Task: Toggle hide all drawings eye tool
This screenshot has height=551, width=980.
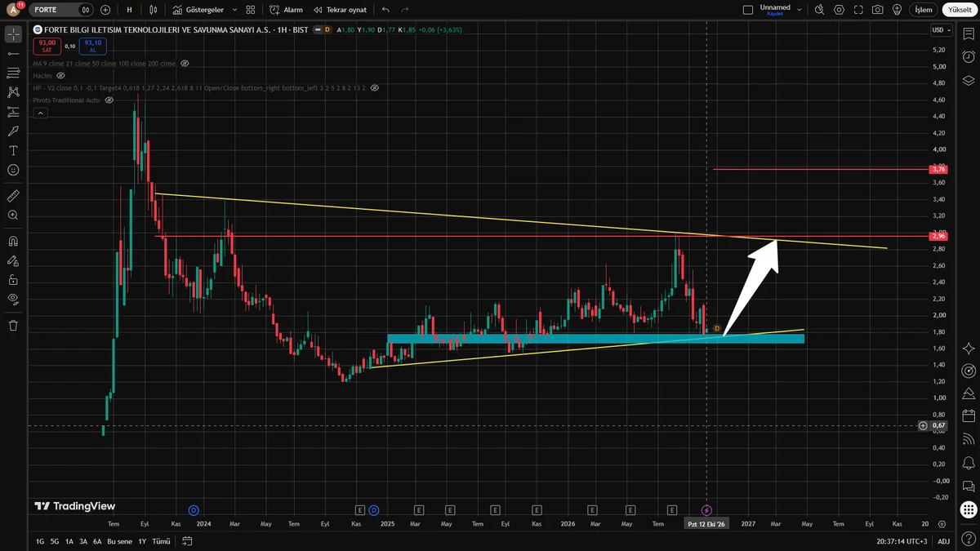Action: (13, 299)
